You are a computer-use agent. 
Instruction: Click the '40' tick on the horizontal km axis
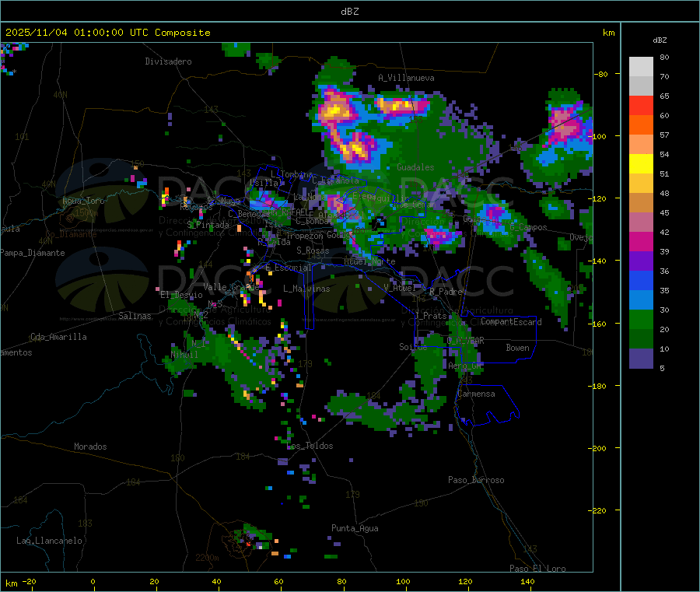216,581
